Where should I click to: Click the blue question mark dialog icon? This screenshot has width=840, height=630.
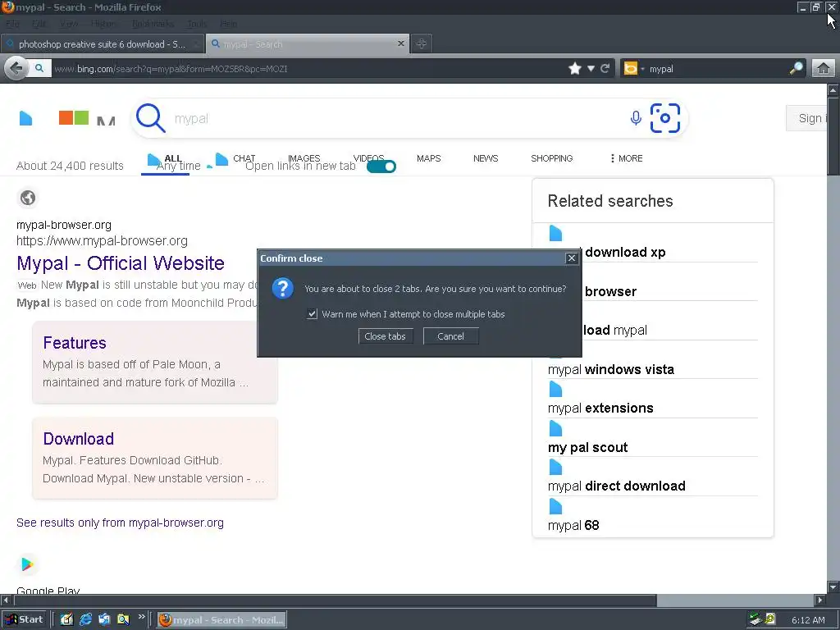[282, 288]
